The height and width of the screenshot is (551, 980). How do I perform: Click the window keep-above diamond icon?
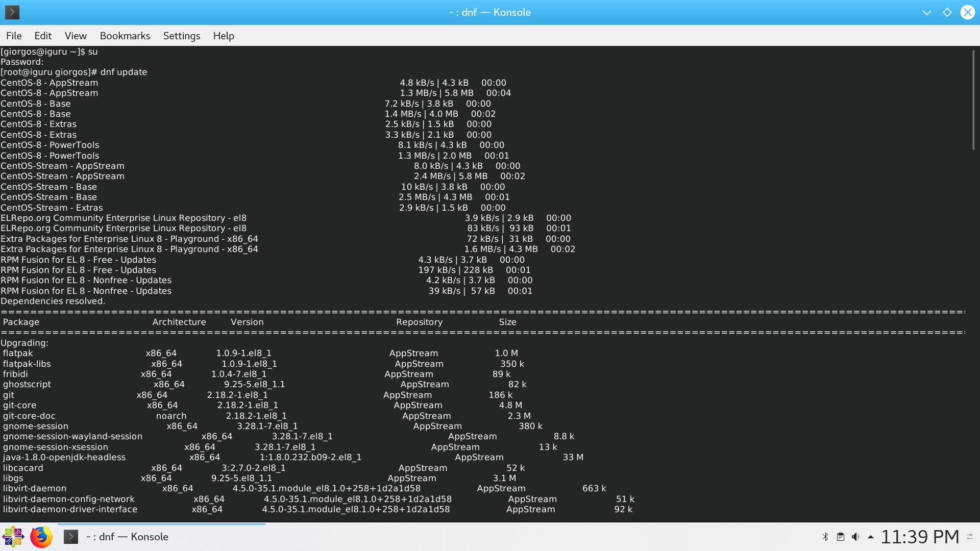click(947, 12)
